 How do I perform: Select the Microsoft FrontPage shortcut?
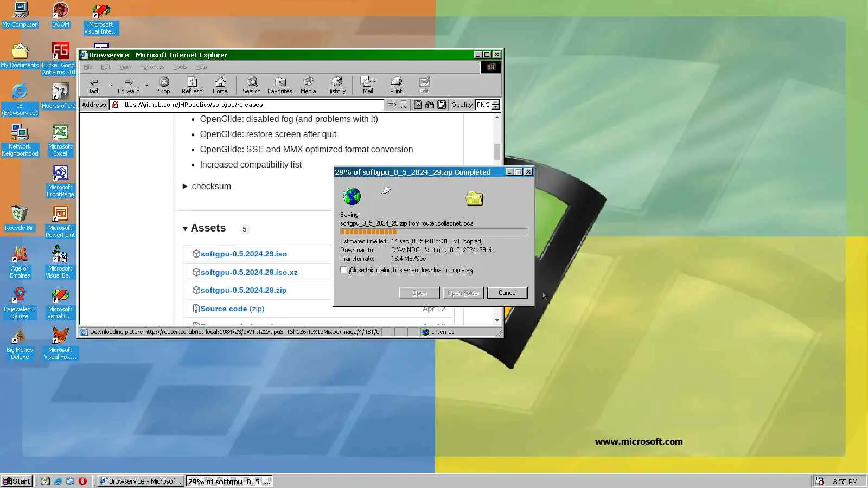point(60,181)
